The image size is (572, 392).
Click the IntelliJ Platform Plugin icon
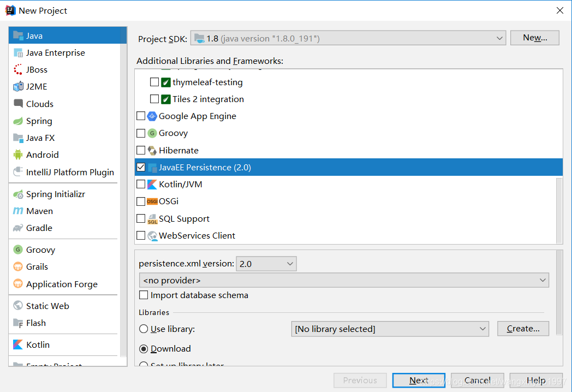click(x=18, y=172)
